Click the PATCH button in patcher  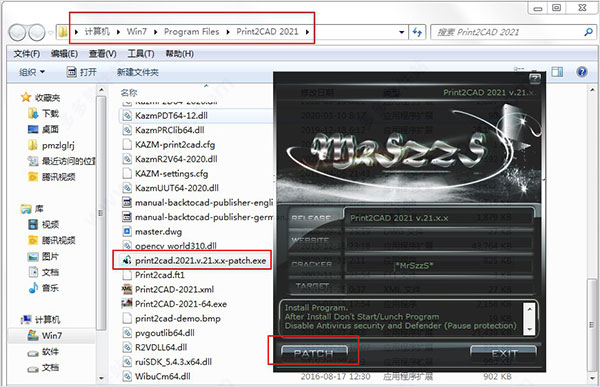click(x=314, y=353)
